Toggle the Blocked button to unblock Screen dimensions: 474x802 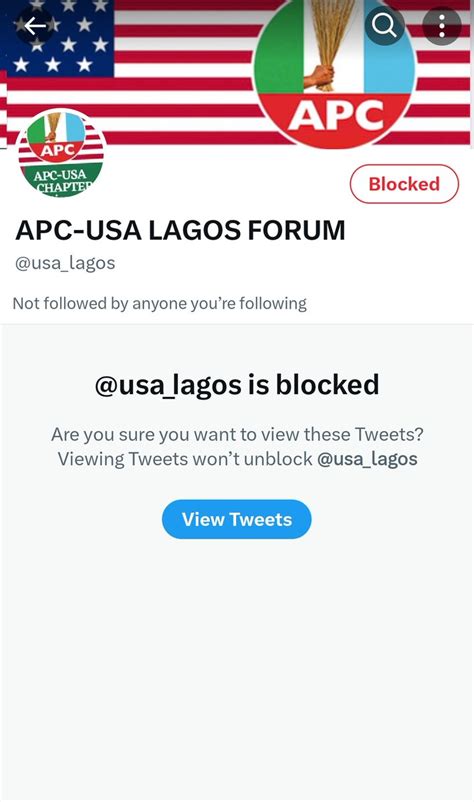pos(404,184)
